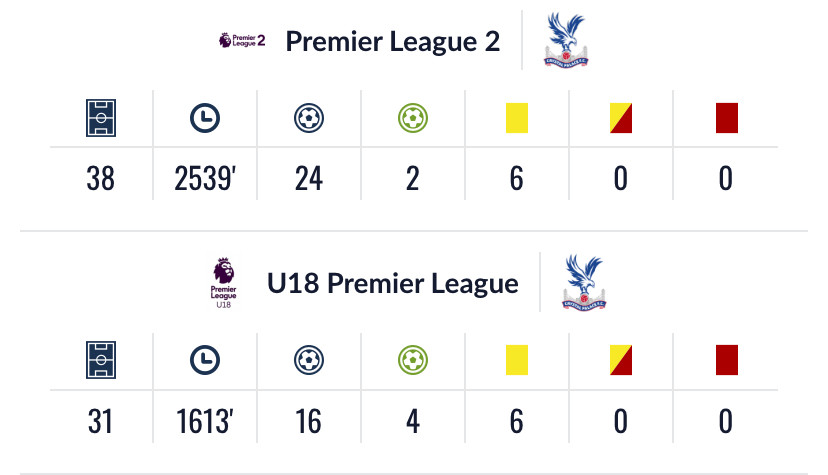This screenshot has height=475, width=828.
Task: Click the U18 Premier League logo
Action: tap(224, 283)
